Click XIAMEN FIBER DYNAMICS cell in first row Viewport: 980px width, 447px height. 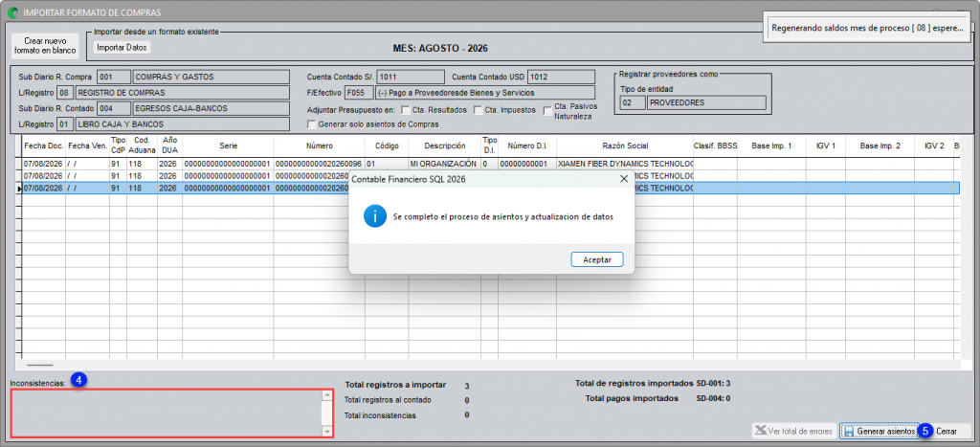[624, 164]
